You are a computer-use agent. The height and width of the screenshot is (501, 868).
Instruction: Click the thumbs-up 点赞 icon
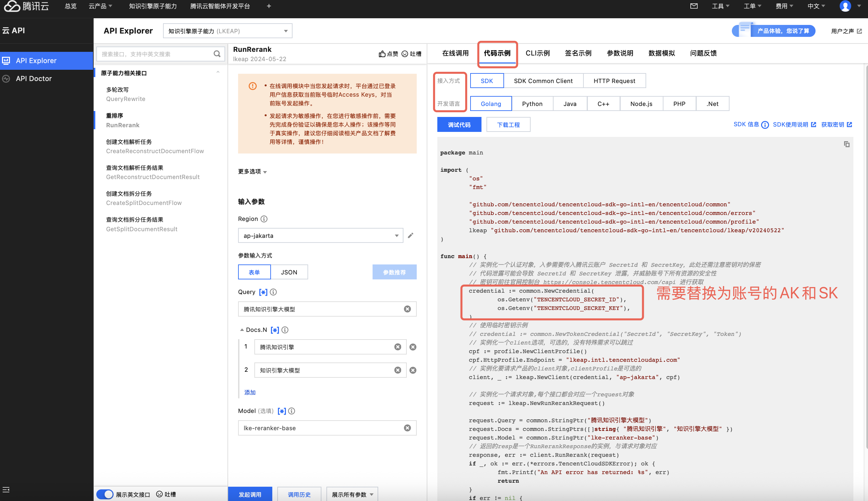pyautogui.click(x=382, y=54)
